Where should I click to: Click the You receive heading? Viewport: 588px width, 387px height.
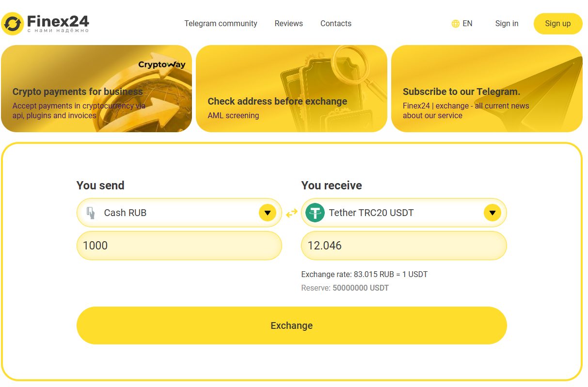click(x=332, y=186)
